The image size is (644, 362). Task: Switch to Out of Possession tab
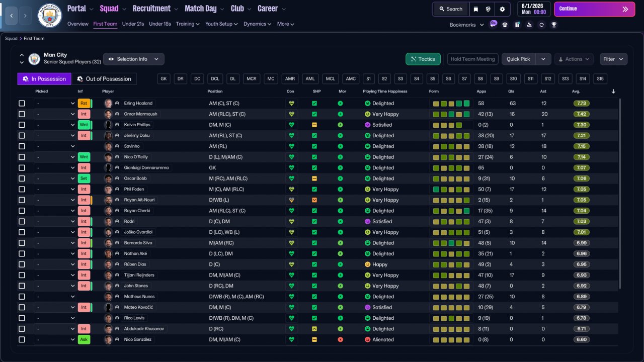click(104, 79)
